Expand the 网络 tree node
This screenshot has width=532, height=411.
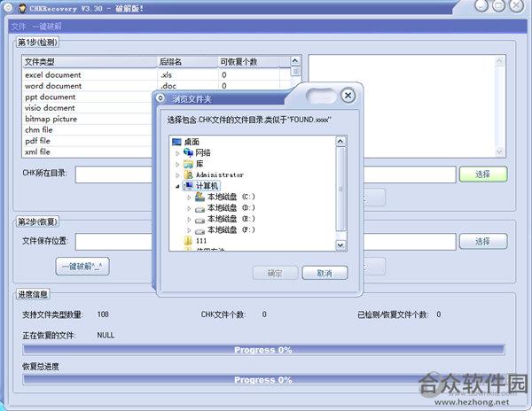click(177, 153)
